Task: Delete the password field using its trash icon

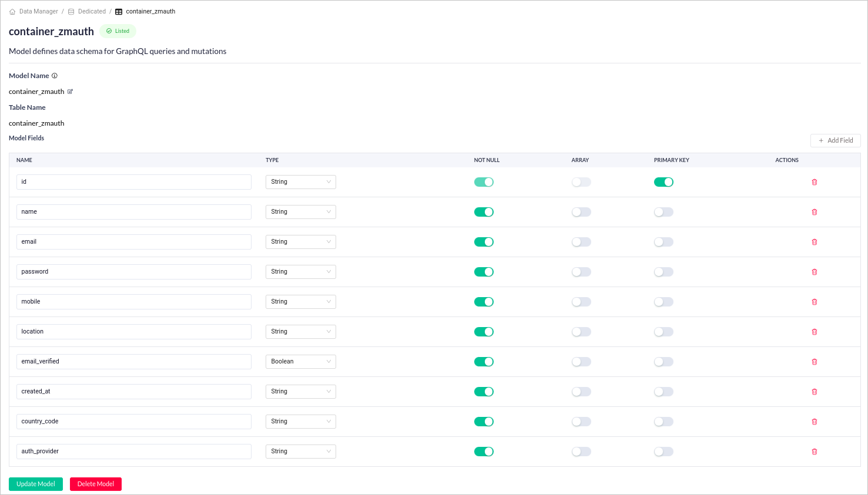Action: (x=814, y=272)
